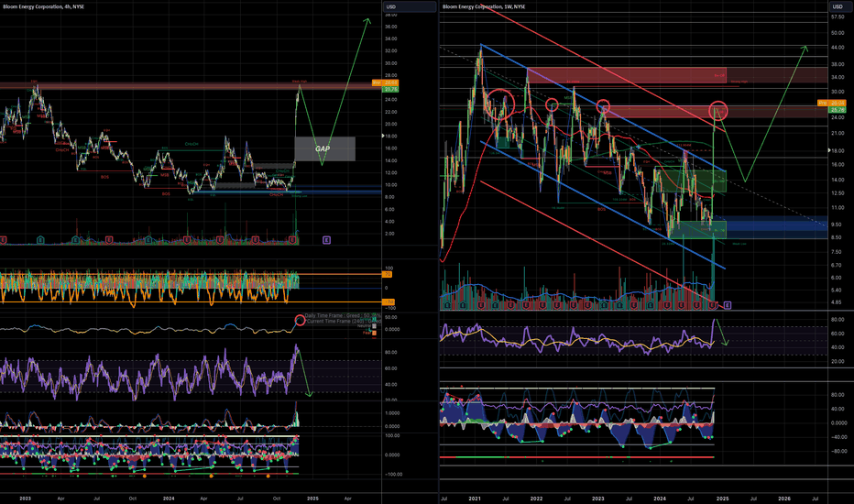This screenshot has height=504, width=854.
Task: Click 44.00 on the weekly price scale
Action: pos(838,48)
